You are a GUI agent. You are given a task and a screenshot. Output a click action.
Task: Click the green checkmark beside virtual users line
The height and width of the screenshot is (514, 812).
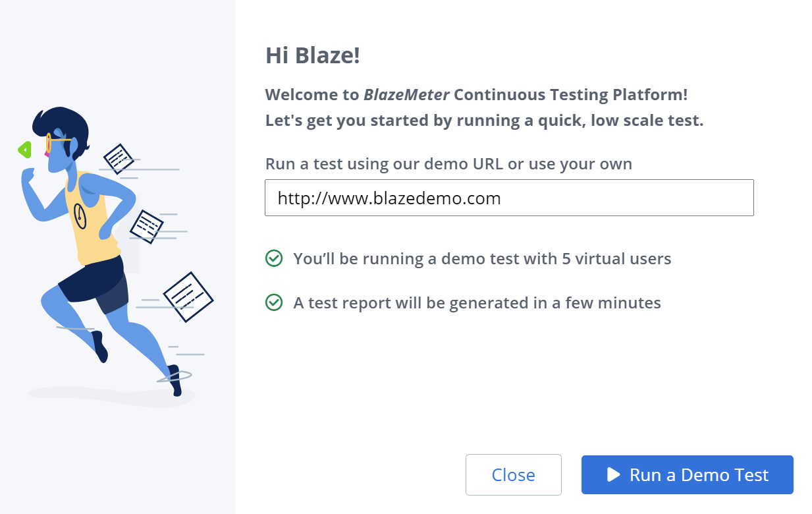click(x=273, y=258)
